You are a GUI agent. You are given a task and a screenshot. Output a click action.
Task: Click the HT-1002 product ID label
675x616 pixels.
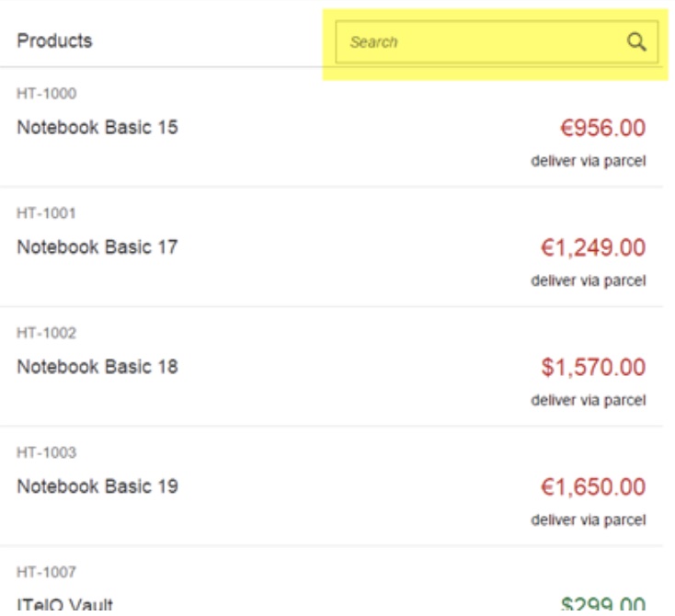(x=47, y=333)
